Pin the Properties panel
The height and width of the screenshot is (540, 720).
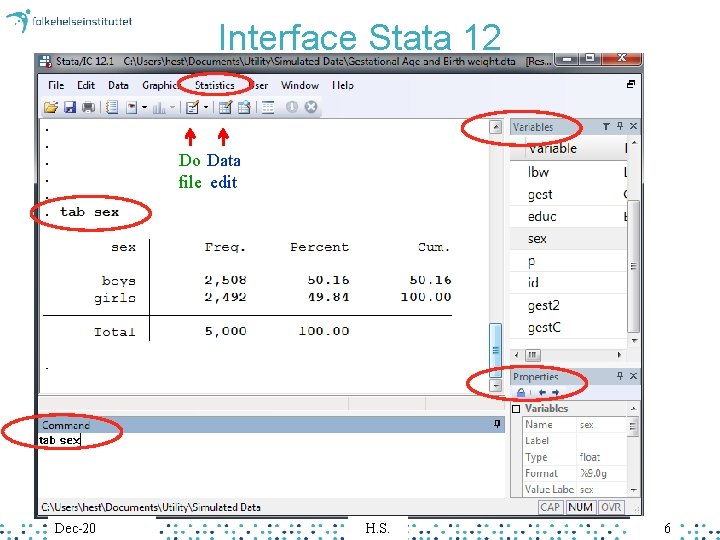tap(620, 376)
